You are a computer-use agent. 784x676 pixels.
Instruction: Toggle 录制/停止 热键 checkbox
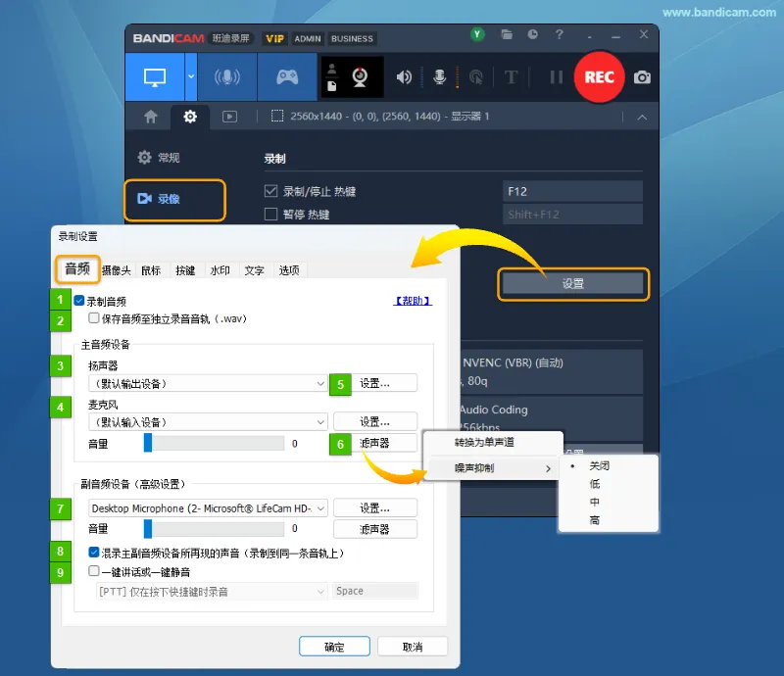coord(270,191)
